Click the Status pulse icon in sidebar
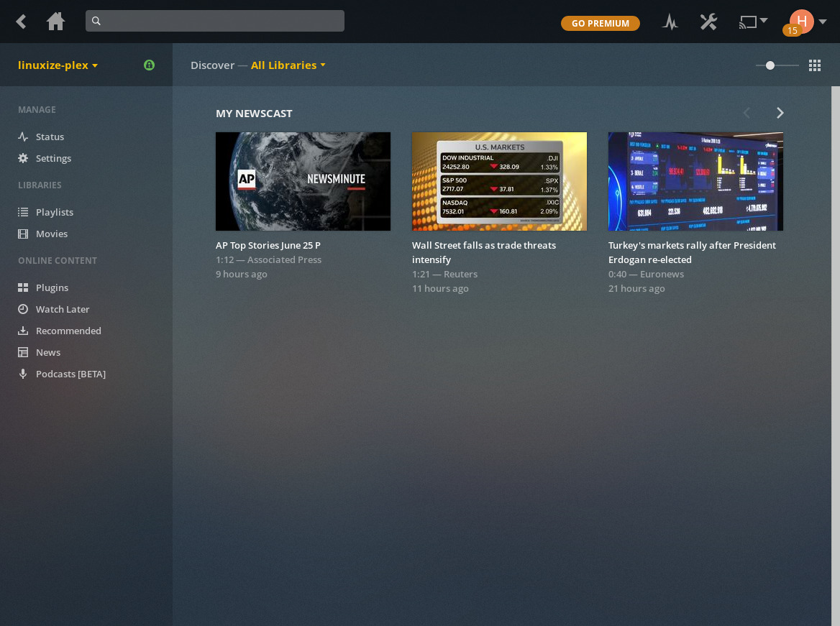This screenshot has height=626, width=840. coord(23,137)
